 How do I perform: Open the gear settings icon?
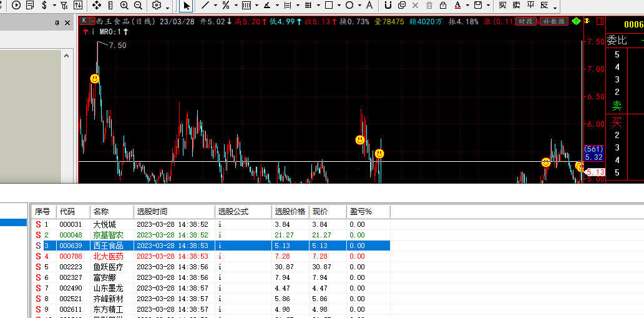pyautogui.click(x=156, y=6)
